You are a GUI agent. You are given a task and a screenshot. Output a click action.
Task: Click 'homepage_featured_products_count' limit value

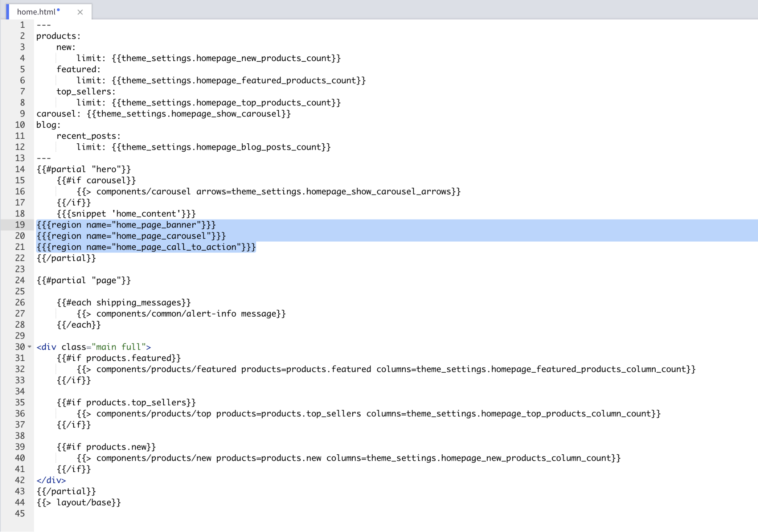276,80
